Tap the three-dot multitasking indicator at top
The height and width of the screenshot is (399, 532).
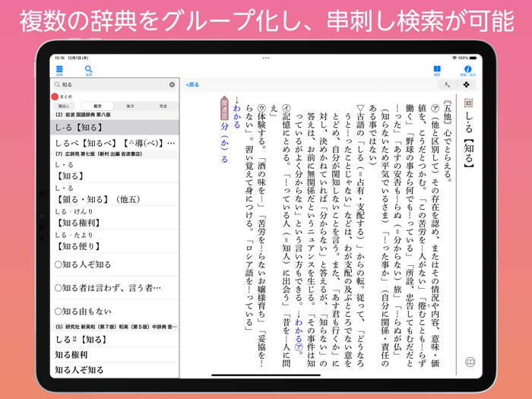(266, 58)
